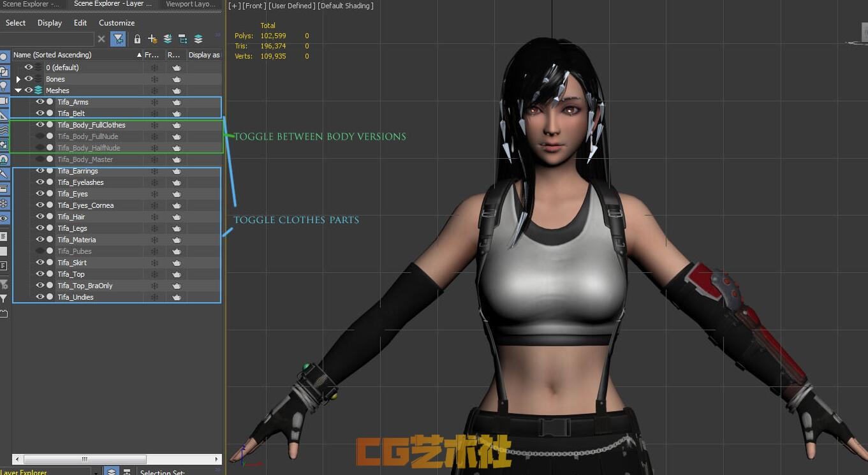Show Tifa_Body_HalfNude via its dimmed eye
The height and width of the screenshot is (475, 868).
40,148
